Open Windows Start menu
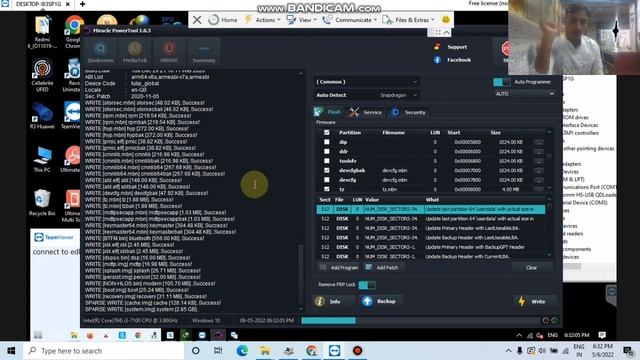 [11, 351]
